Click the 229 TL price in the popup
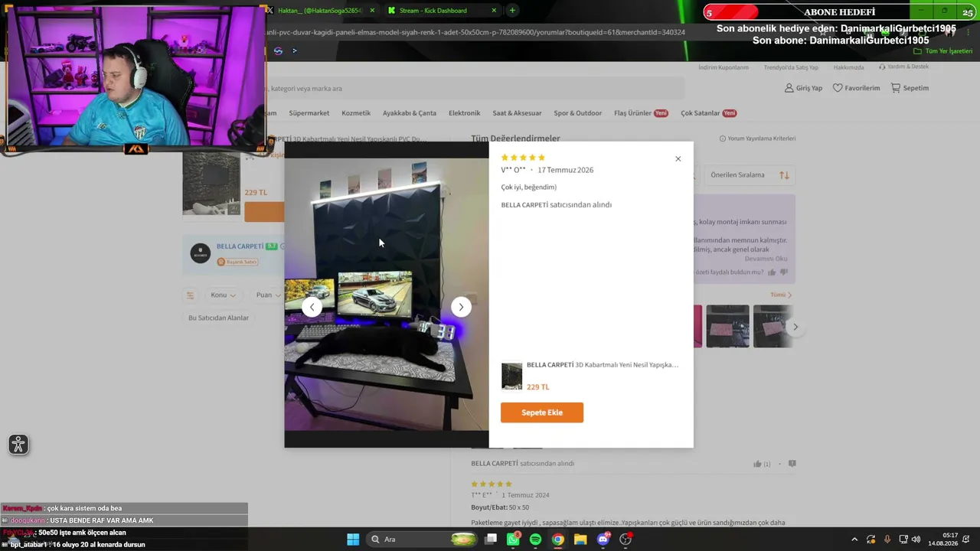This screenshot has height=551, width=980. 537,387
